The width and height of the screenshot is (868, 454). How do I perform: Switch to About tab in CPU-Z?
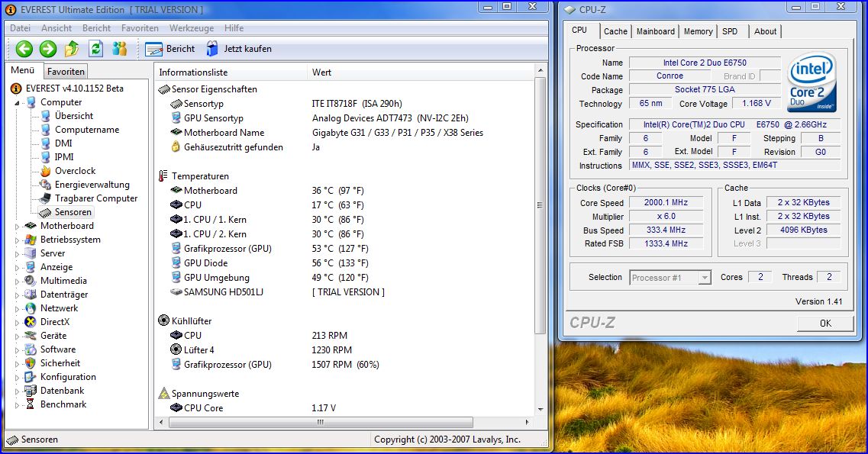point(765,31)
